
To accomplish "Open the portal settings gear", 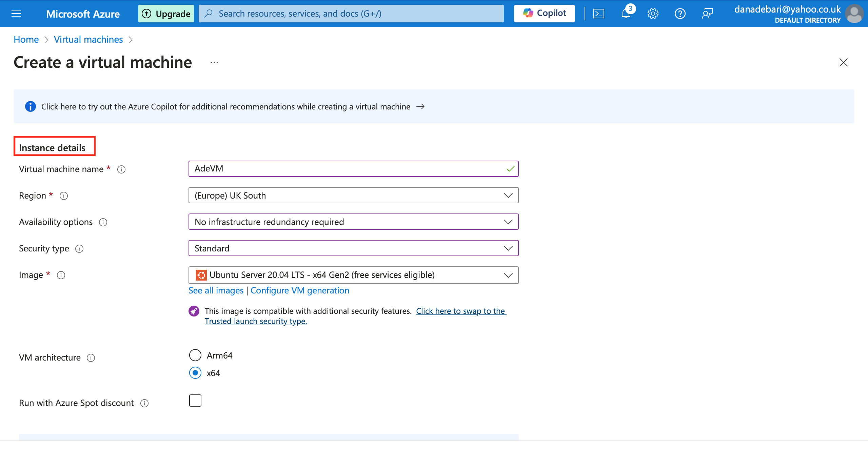I will pyautogui.click(x=653, y=14).
